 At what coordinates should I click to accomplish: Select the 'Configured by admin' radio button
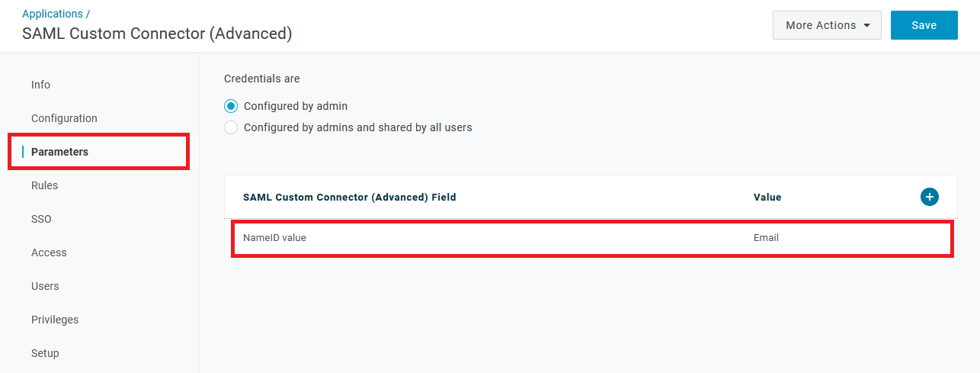click(x=231, y=106)
